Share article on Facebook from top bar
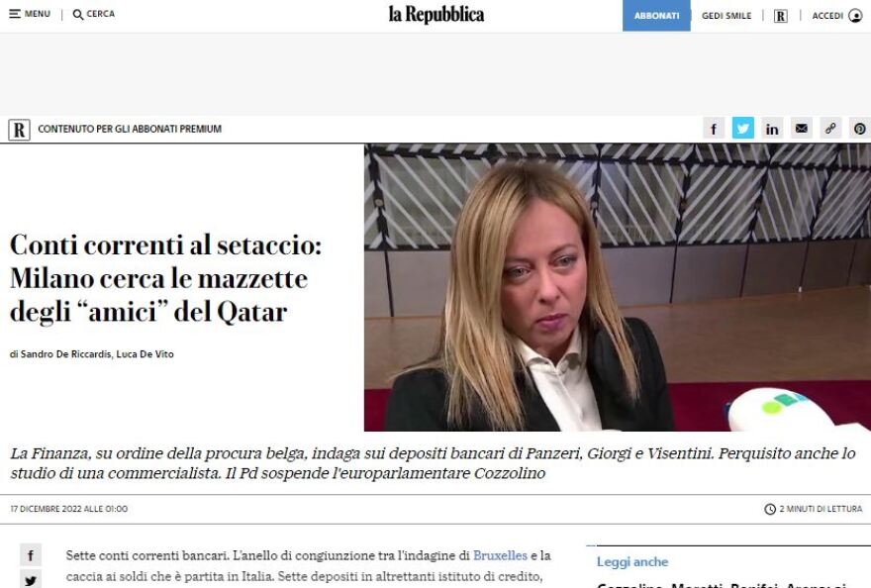The height and width of the screenshot is (588, 871). point(714,129)
